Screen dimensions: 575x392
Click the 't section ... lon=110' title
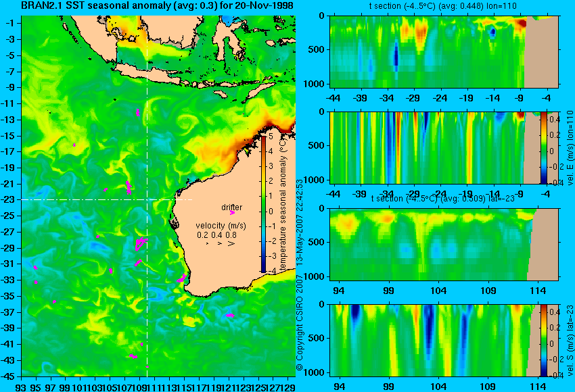coord(442,6)
